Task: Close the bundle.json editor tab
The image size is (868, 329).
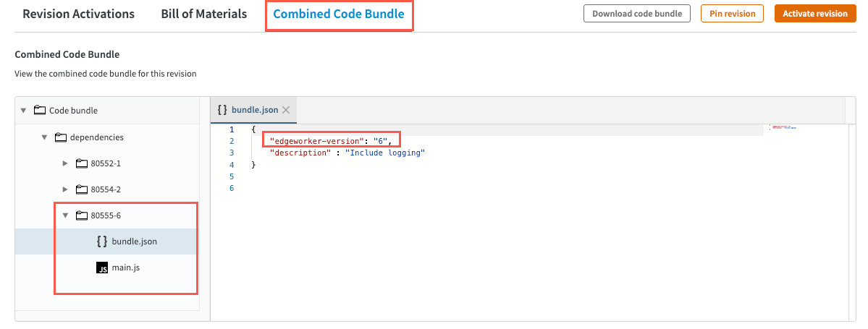Action: (286, 110)
